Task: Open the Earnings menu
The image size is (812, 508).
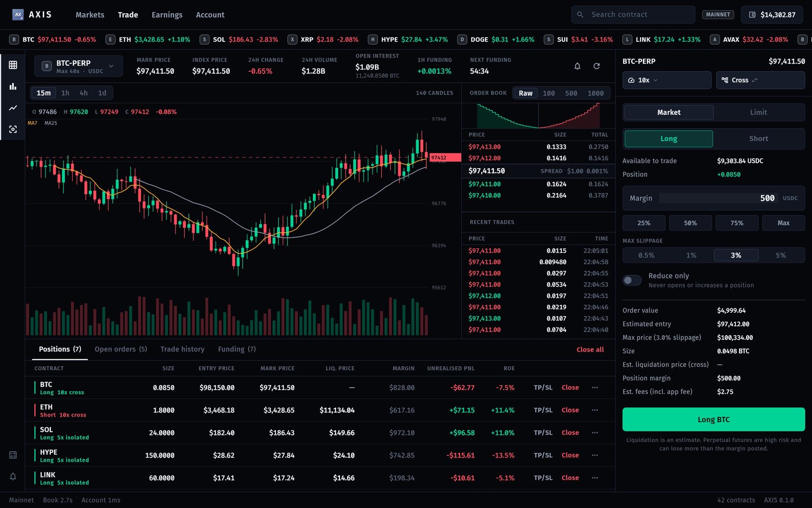Action: tap(167, 15)
